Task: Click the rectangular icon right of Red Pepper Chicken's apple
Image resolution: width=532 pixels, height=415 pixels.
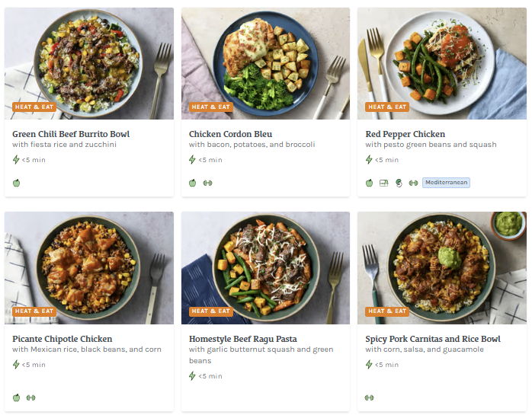Action: tap(383, 183)
